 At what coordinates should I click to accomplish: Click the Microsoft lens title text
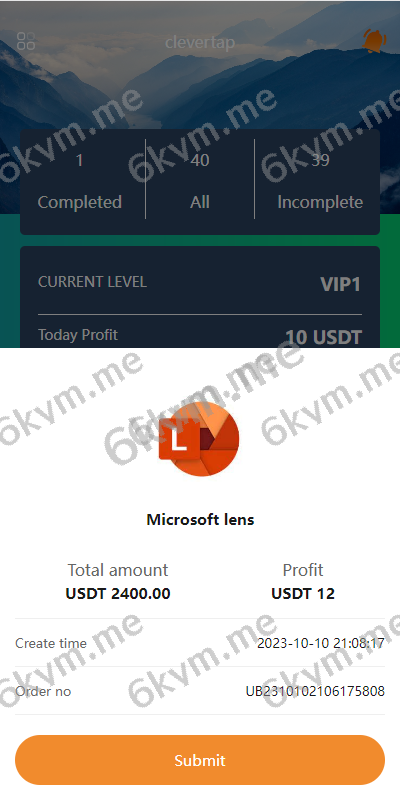click(x=200, y=519)
